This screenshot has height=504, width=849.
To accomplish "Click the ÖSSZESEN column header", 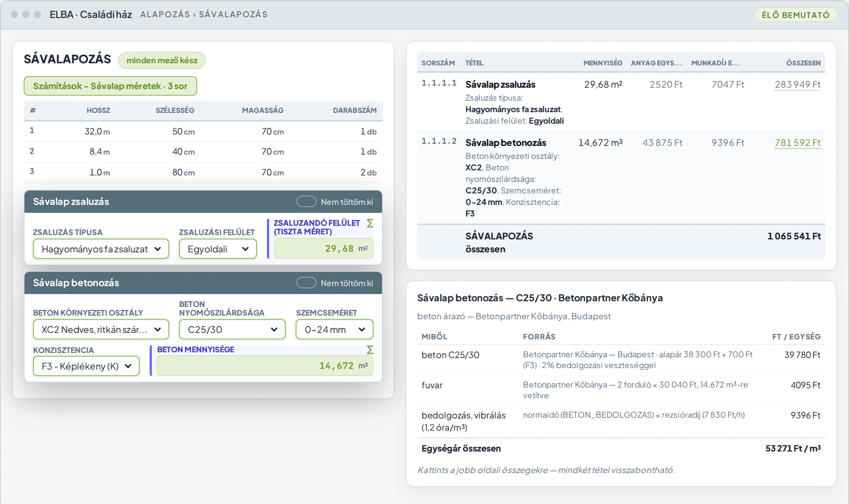I will (x=803, y=63).
